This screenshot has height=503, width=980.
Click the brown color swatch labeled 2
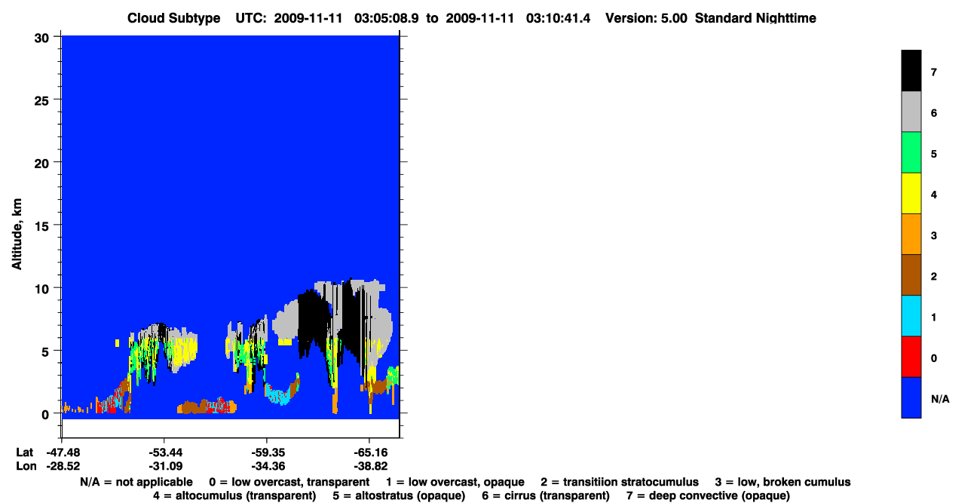(x=911, y=275)
